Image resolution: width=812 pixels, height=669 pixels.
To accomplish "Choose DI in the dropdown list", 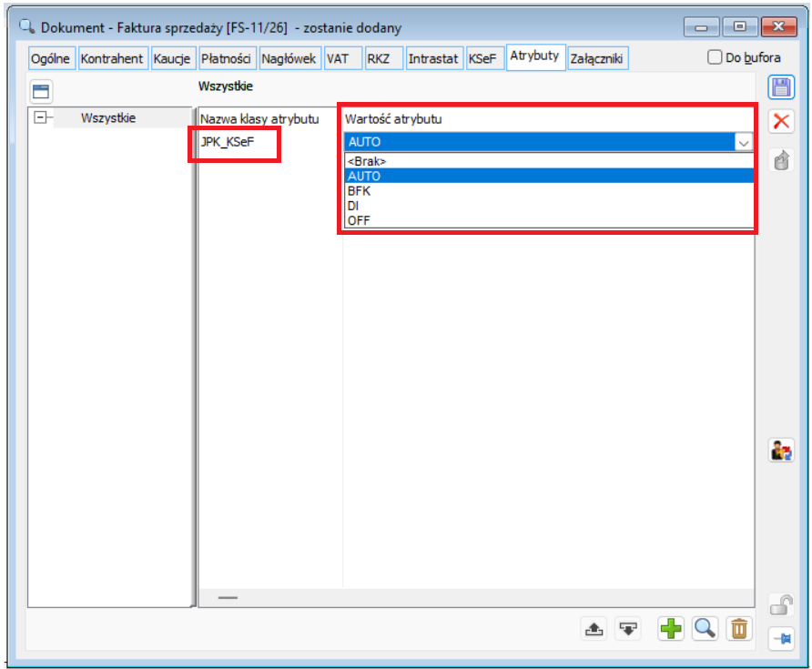I will tap(549, 206).
